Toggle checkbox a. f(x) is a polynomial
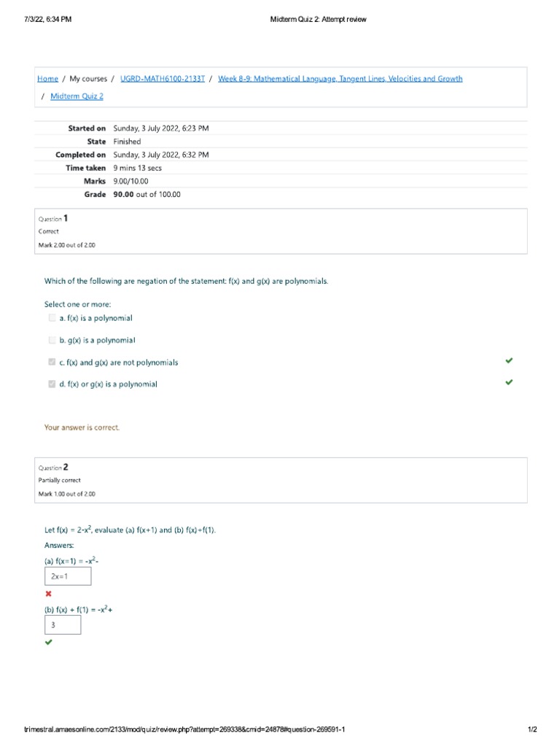Image resolution: width=560 pixels, height=747 pixels. [x=52, y=318]
